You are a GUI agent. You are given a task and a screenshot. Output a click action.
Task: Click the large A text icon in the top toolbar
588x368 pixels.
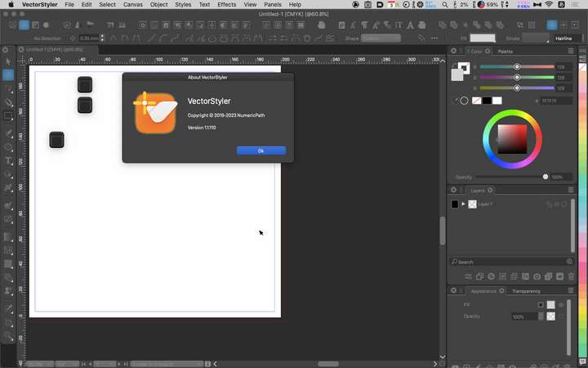tap(410, 25)
